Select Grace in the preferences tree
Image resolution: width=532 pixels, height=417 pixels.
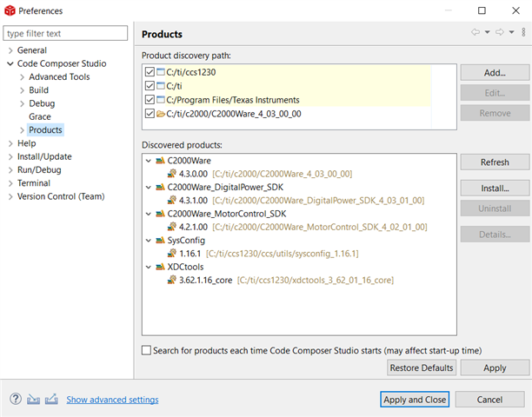40,116
